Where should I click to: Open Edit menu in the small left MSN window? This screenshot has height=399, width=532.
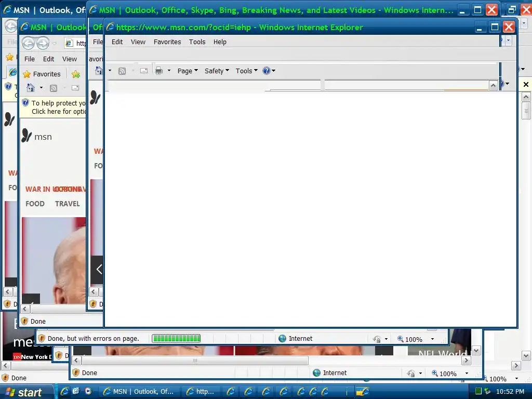[48, 59]
